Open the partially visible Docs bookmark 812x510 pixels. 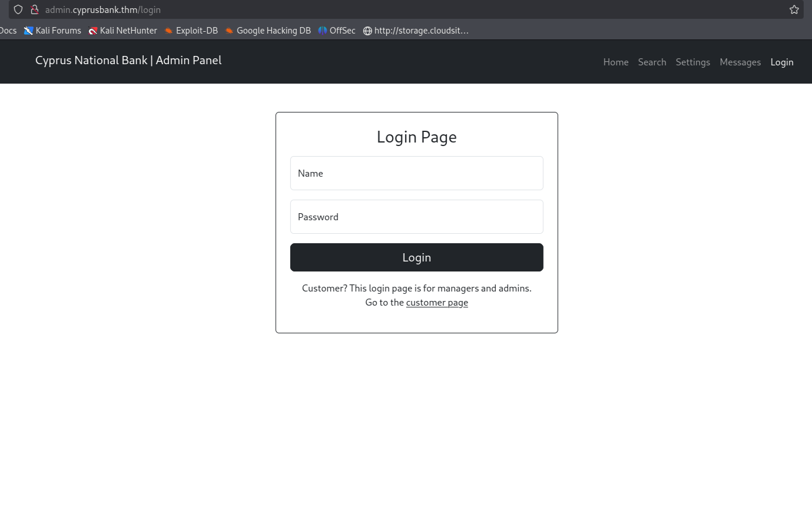click(8, 31)
